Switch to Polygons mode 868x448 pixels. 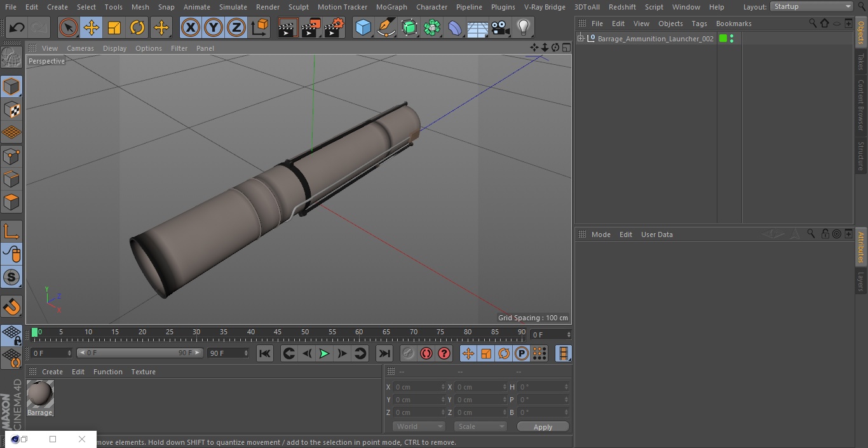click(x=11, y=202)
